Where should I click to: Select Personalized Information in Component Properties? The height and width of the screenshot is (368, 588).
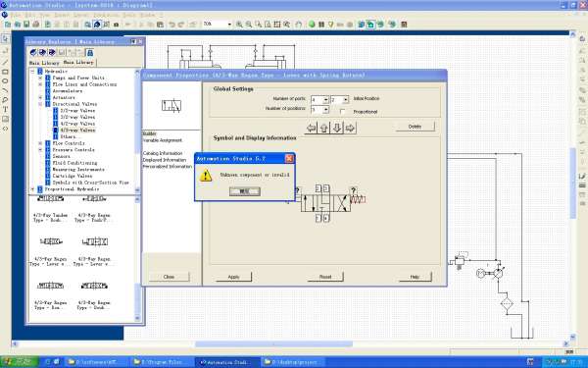click(x=168, y=167)
